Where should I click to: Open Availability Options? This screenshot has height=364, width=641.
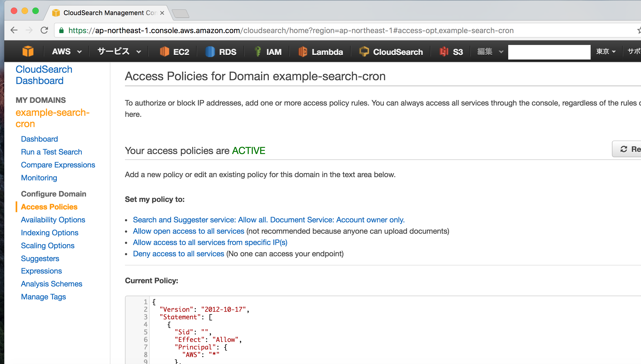[53, 220]
